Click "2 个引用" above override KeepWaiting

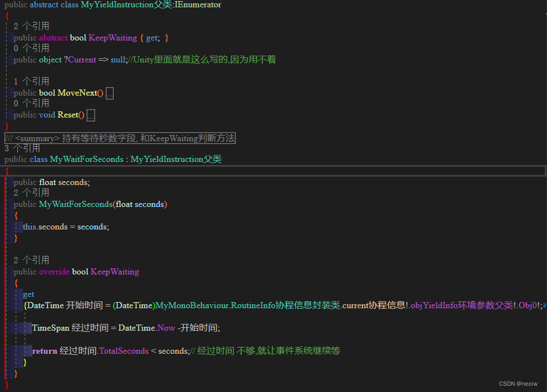[x=30, y=260]
